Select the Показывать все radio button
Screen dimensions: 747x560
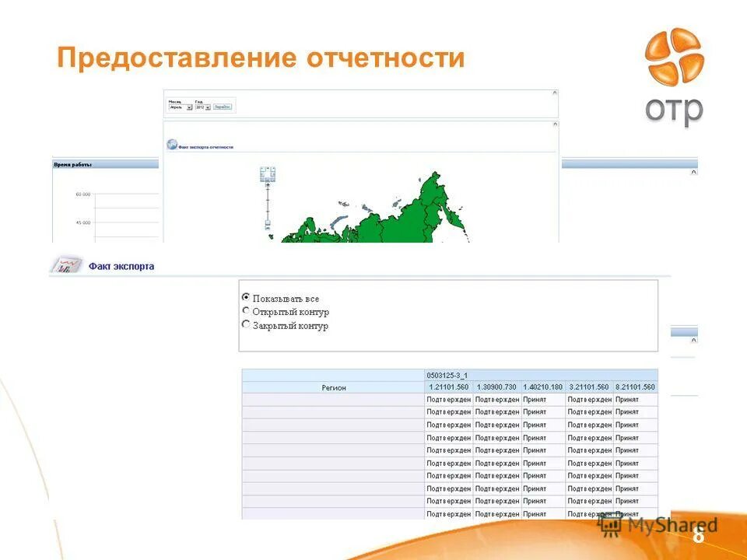[246, 296]
